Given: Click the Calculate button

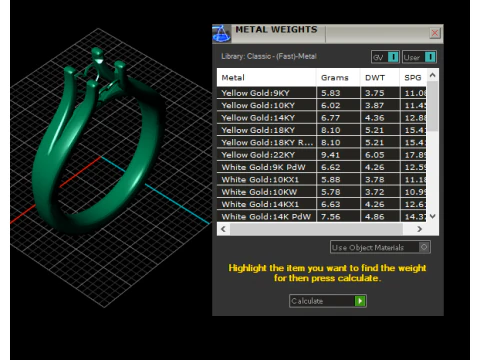Looking at the screenshot, I should [328, 301].
